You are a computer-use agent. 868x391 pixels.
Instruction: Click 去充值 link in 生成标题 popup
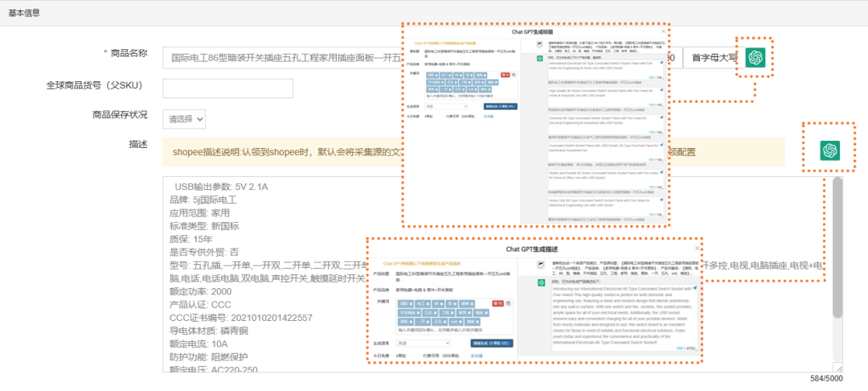(489, 117)
